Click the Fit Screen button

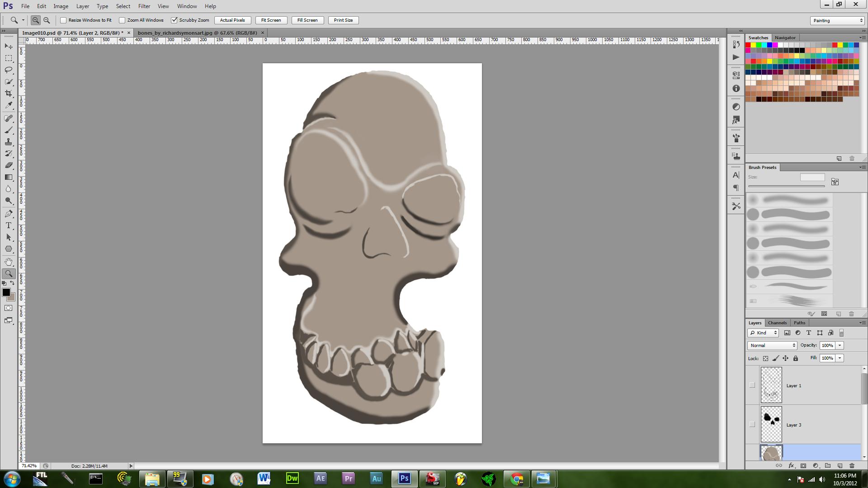(271, 20)
